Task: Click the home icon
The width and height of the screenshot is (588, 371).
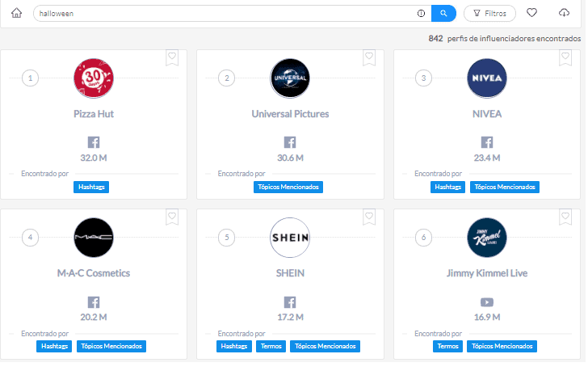Action: (16, 13)
